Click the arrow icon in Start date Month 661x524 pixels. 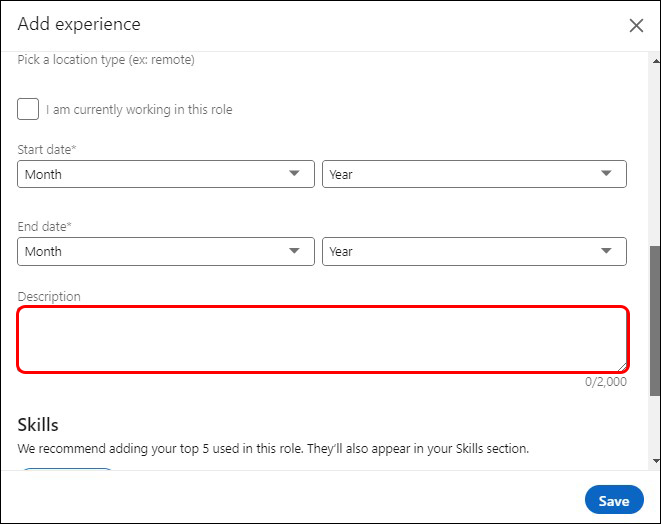[x=294, y=173]
